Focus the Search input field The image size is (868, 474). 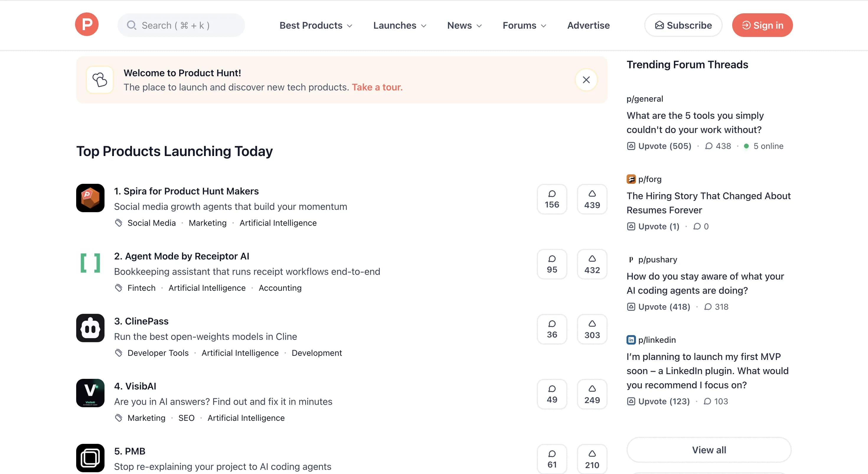(181, 25)
